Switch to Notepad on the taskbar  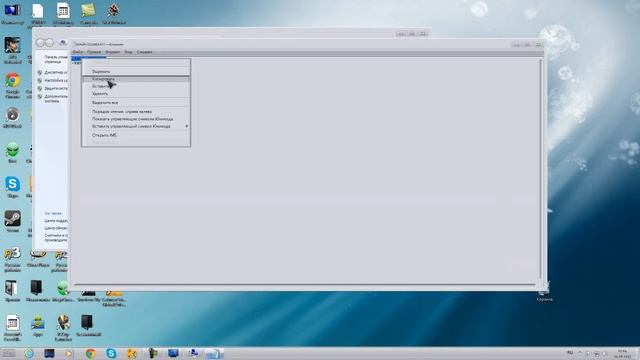point(214,353)
